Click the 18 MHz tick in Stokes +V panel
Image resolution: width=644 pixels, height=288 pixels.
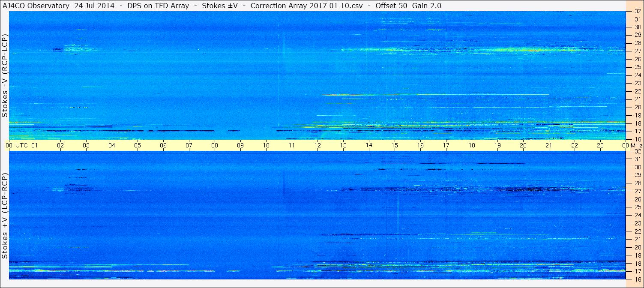(637, 264)
